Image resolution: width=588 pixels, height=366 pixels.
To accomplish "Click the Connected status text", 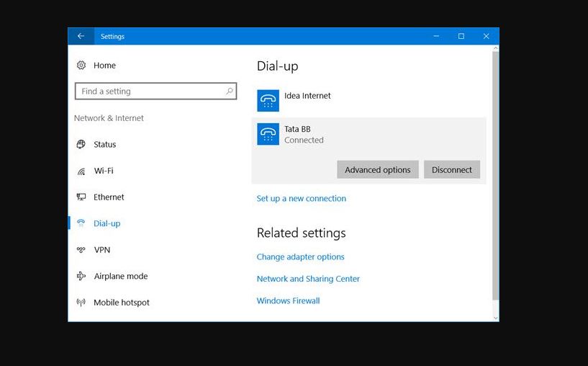I will (x=304, y=140).
